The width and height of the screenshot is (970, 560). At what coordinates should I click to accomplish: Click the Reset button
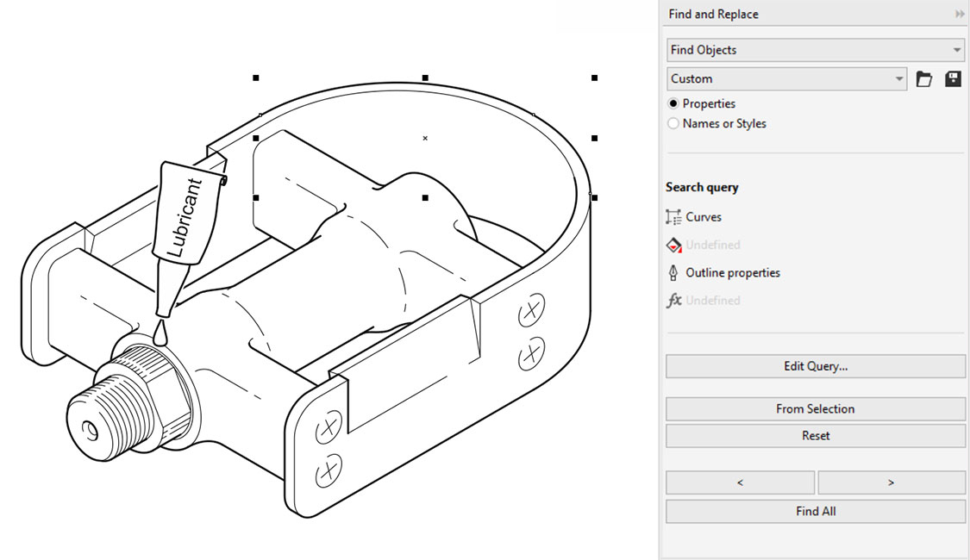tap(816, 436)
